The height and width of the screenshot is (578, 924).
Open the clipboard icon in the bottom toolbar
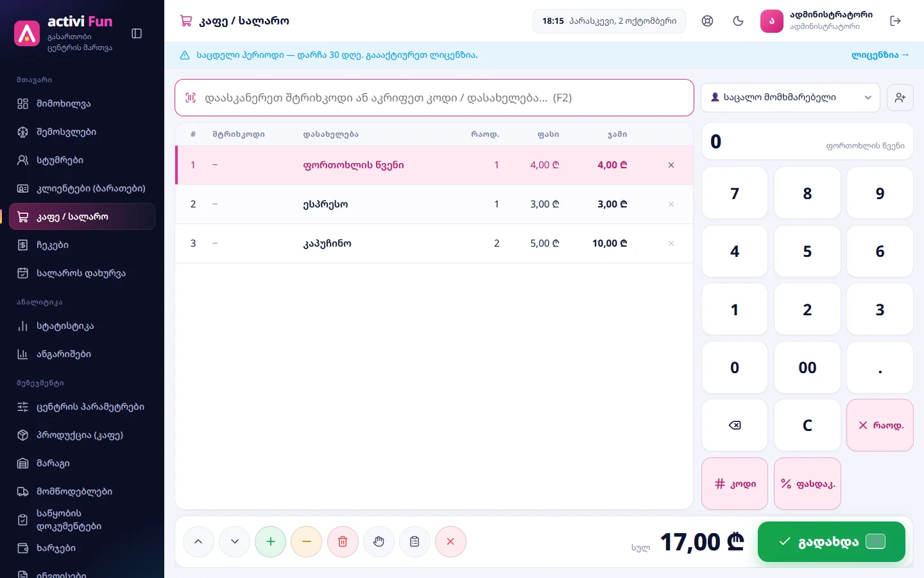[415, 541]
